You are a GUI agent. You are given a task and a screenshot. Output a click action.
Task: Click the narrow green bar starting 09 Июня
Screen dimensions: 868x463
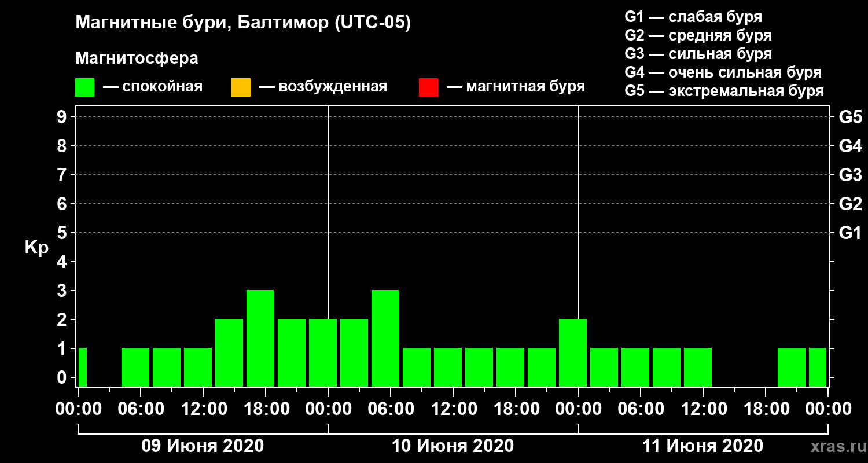click(x=82, y=367)
